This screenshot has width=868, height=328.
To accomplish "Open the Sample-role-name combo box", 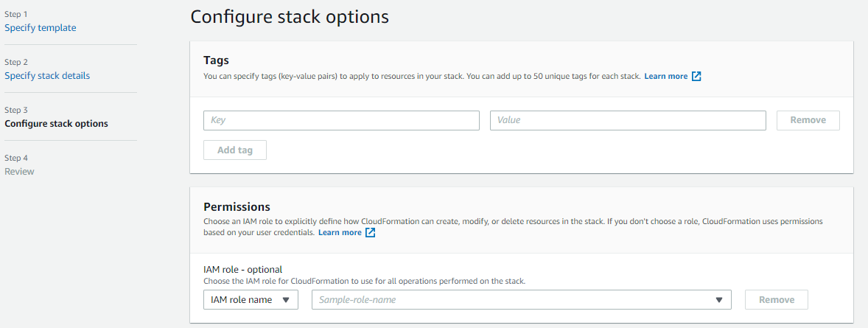I will [516, 300].
